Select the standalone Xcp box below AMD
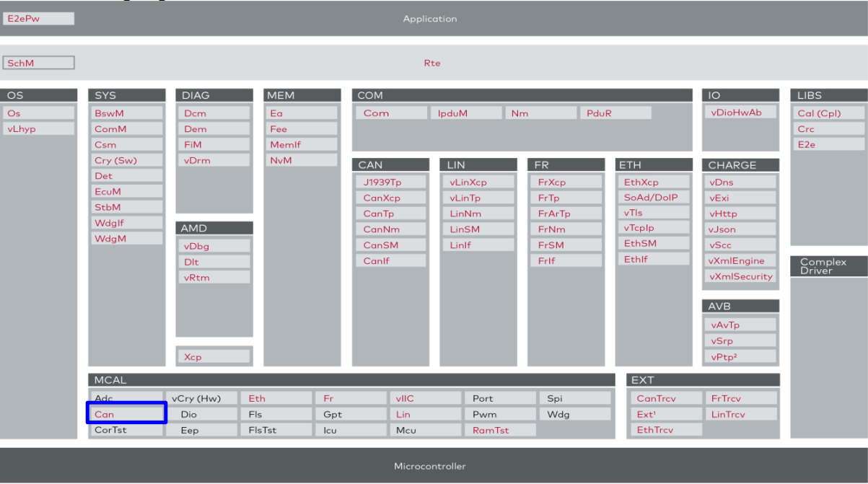Image resolution: width=868 pixels, height=484 pixels. pos(214,357)
